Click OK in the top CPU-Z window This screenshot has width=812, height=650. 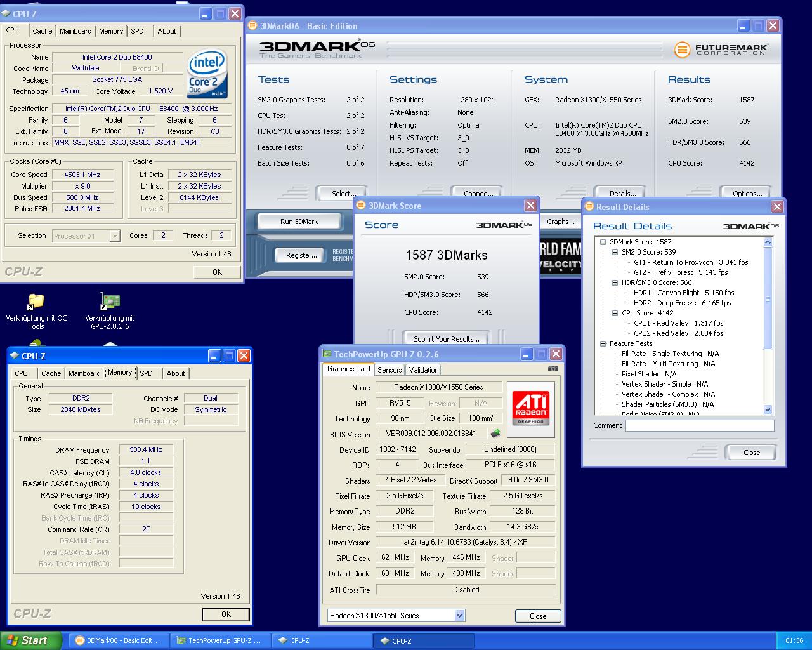click(217, 272)
